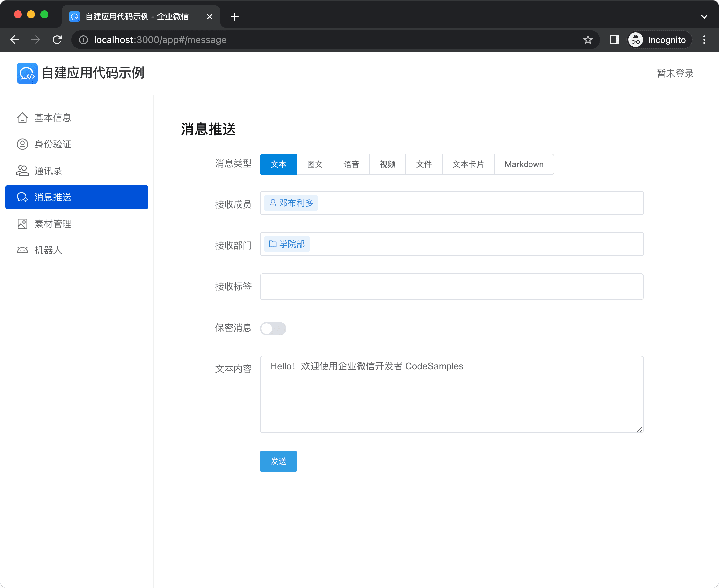Screen dimensions: 719x588
Task: Click the 接收部门 field label
Action: point(233,245)
